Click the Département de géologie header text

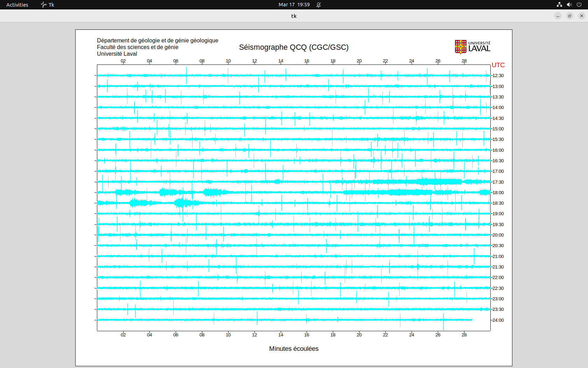(157, 41)
